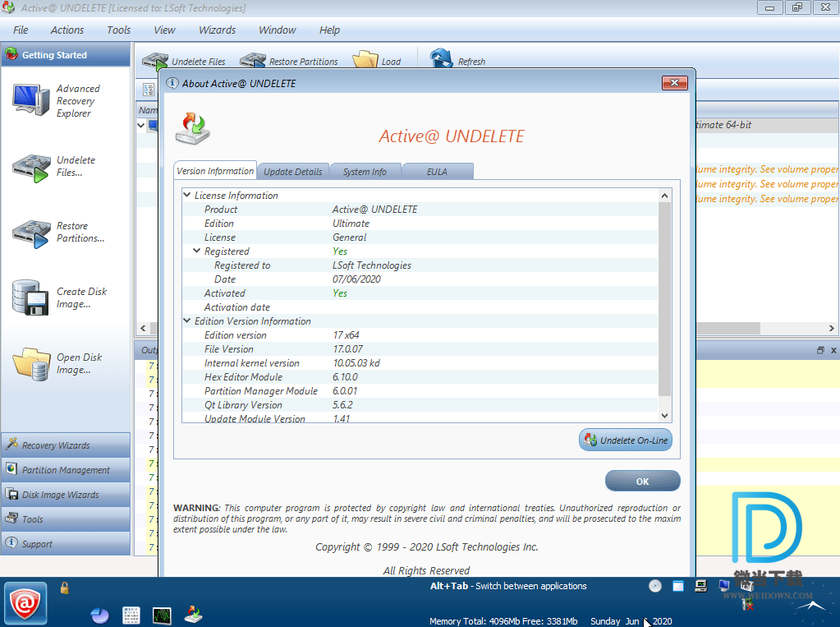Select the Hex Editor Module row
This screenshot has height=627, width=840.
[x=420, y=377]
